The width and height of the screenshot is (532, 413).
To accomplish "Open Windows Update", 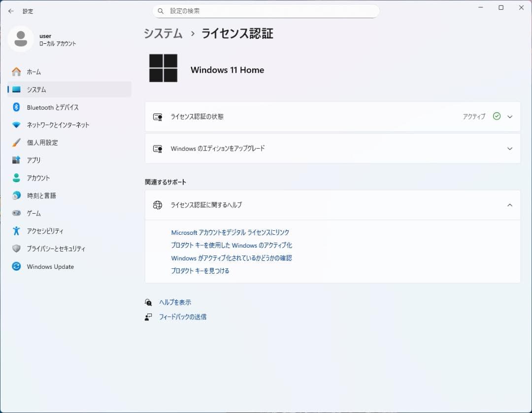I will [x=49, y=266].
